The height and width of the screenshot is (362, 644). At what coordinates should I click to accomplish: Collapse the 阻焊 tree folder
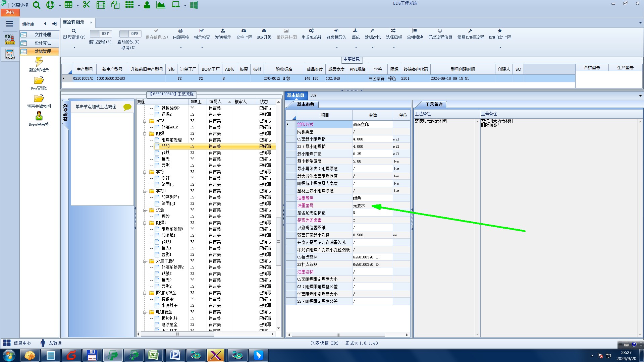145,134
